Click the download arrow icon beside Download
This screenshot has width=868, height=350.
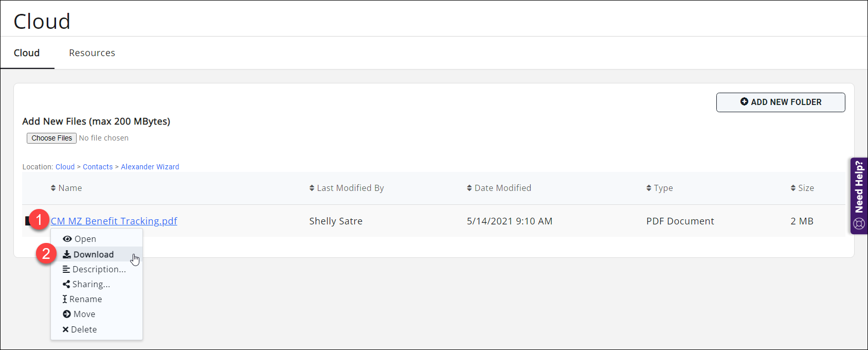66,254
